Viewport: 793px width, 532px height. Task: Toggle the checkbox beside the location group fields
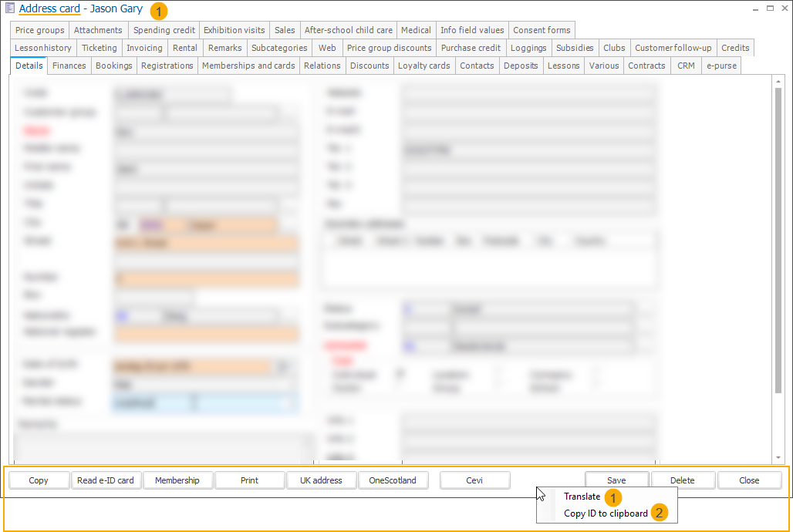coord(400,374)
